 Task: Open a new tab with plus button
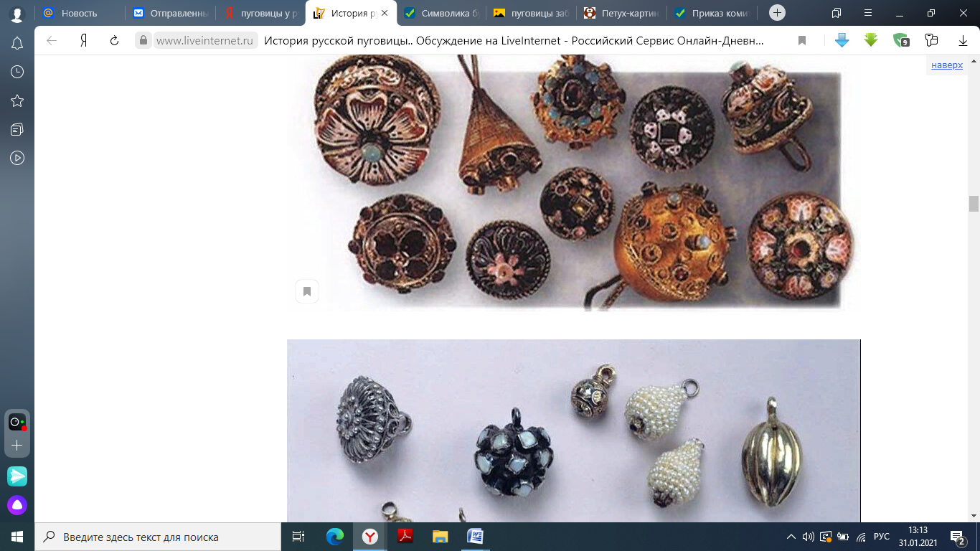777,13
